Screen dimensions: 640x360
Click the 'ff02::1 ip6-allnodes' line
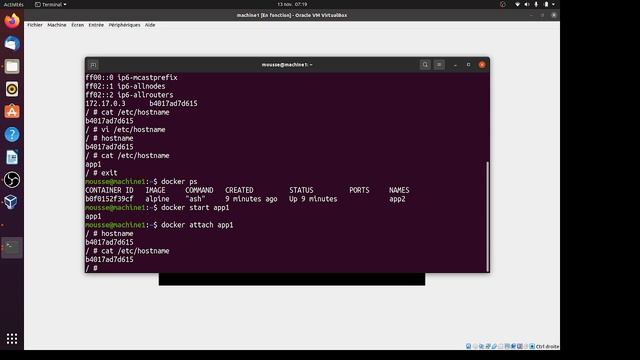tap(125, 87)
